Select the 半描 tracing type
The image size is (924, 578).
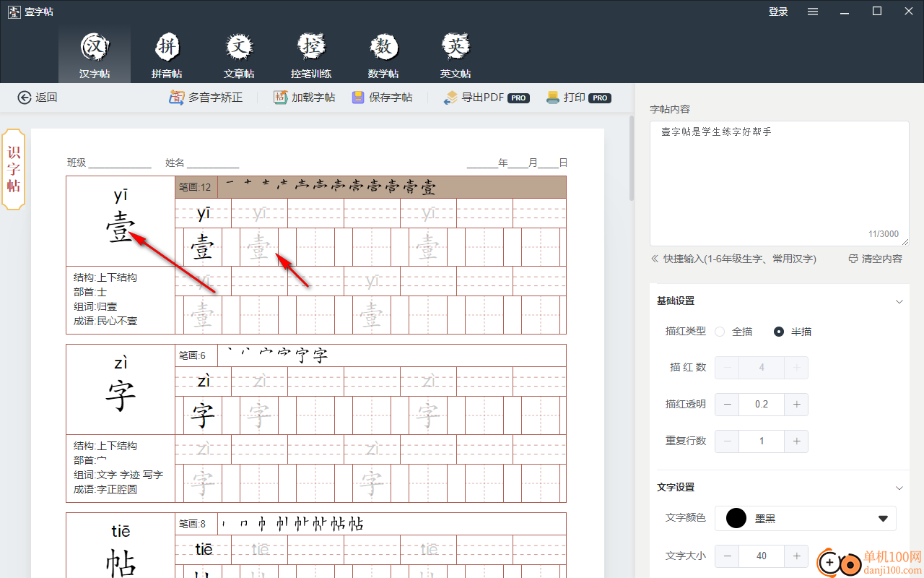tap(793, 332)
